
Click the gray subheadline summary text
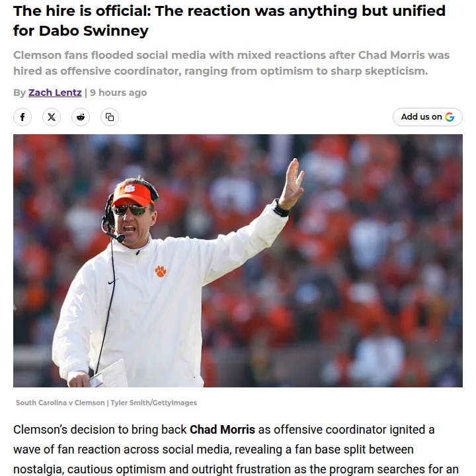point(231,63)
